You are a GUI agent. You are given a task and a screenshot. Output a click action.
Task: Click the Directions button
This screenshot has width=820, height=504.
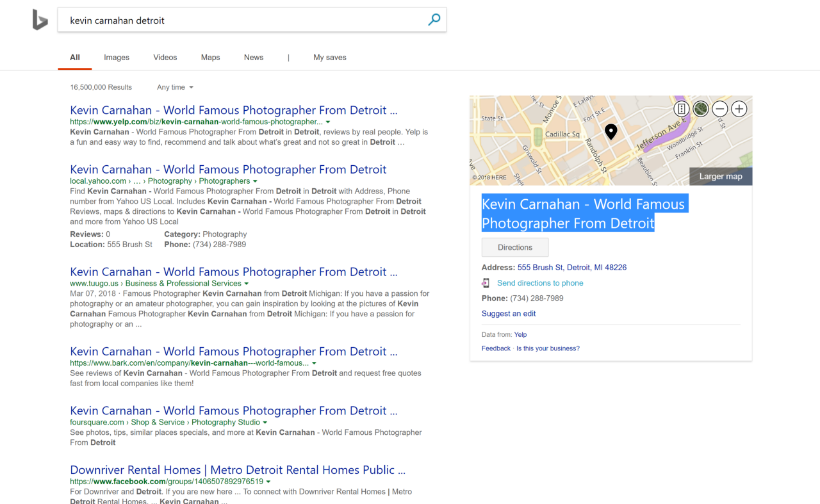tap(515, 247)
